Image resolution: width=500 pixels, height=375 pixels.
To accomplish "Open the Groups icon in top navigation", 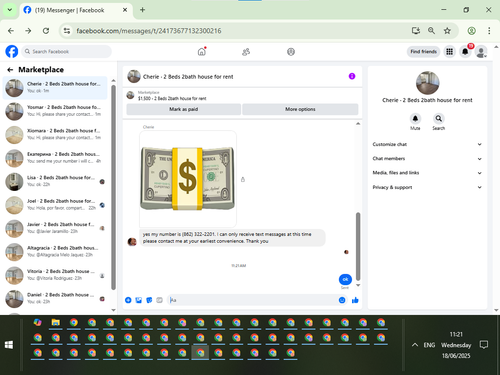I will click(x=291, y=52).
